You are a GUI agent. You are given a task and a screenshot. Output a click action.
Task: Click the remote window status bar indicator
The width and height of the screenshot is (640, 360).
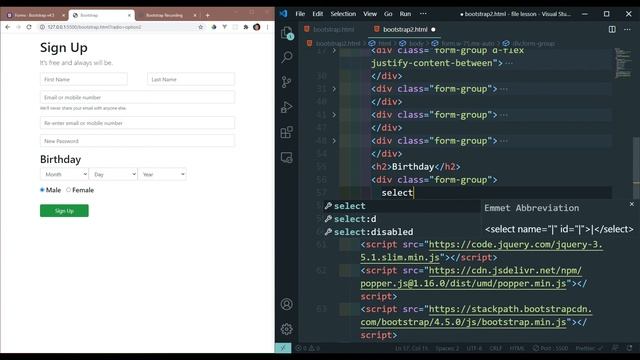(283, 348)
